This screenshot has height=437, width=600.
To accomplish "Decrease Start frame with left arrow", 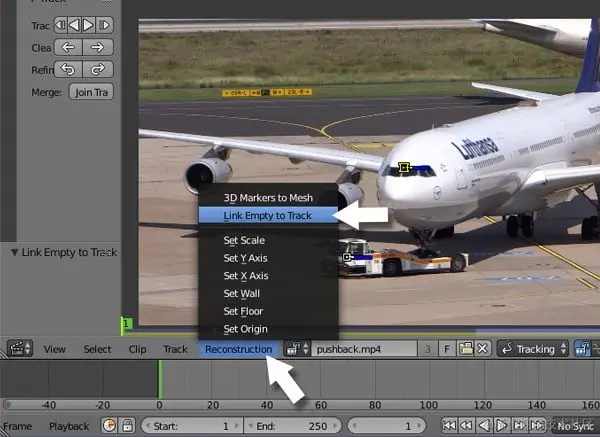I will 147,426.
